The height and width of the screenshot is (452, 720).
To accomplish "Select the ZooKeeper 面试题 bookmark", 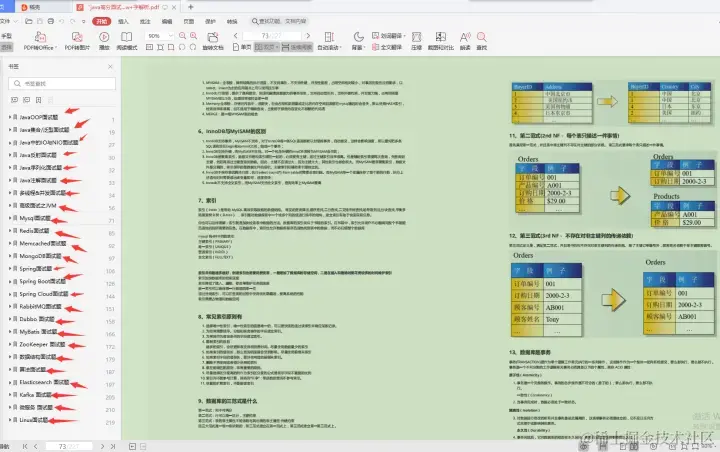I will pyautogui.click(x=42, y=344).
